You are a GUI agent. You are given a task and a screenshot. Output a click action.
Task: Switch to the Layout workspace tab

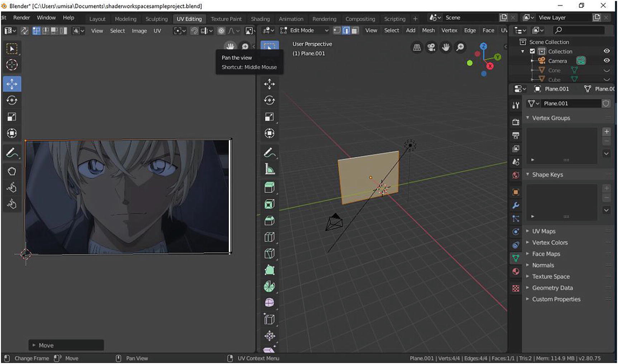click(x=97, y=19)
